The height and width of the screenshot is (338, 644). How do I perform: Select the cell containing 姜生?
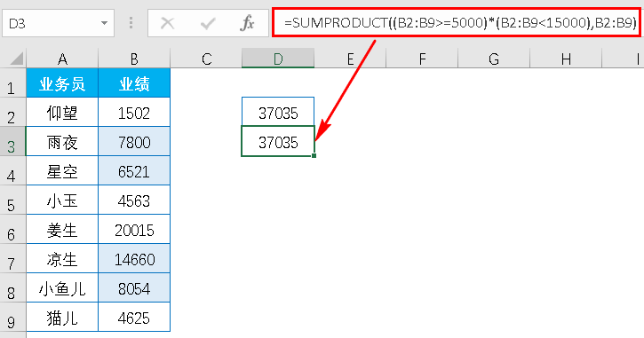pos(62,229)
